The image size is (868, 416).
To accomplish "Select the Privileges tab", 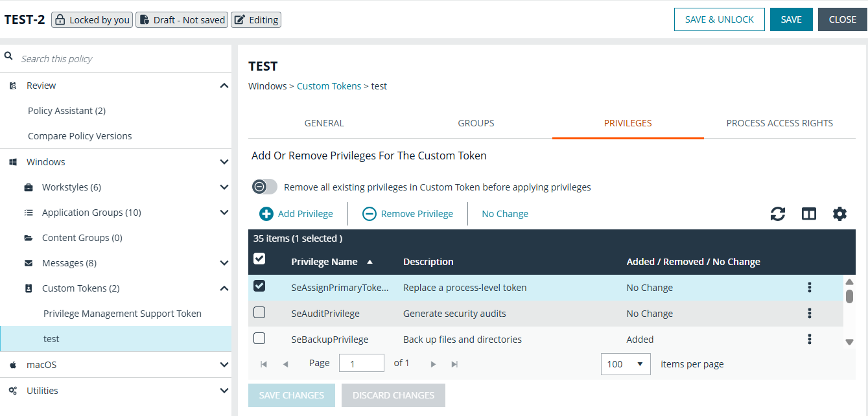I will [628, 123].
